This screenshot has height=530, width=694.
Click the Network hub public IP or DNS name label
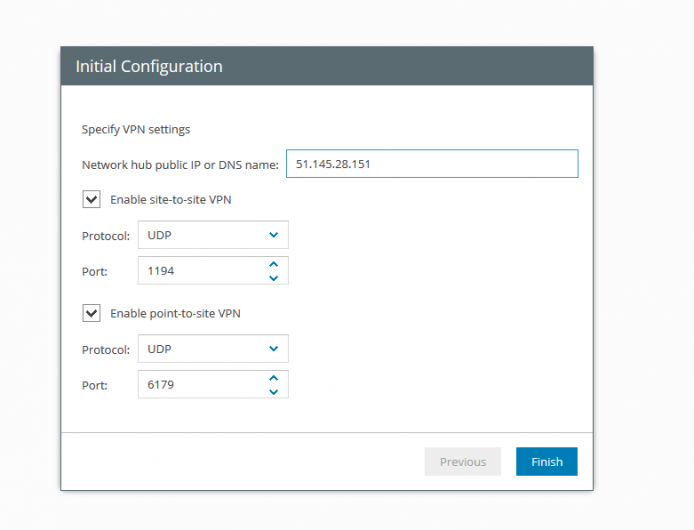[x=180, y=165]
